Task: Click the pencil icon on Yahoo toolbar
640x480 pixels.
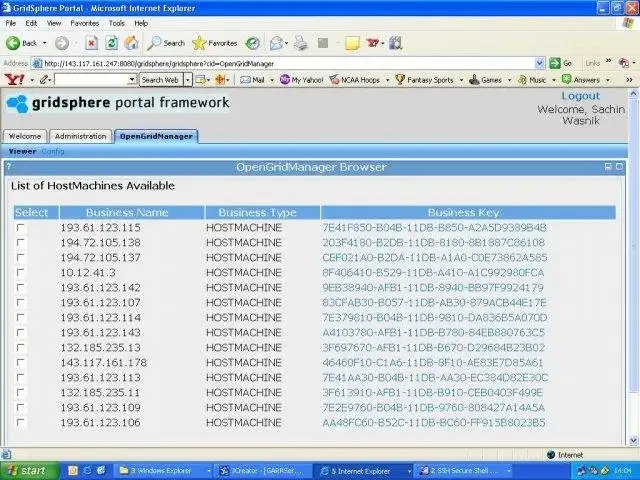Action: coord(43,80)
